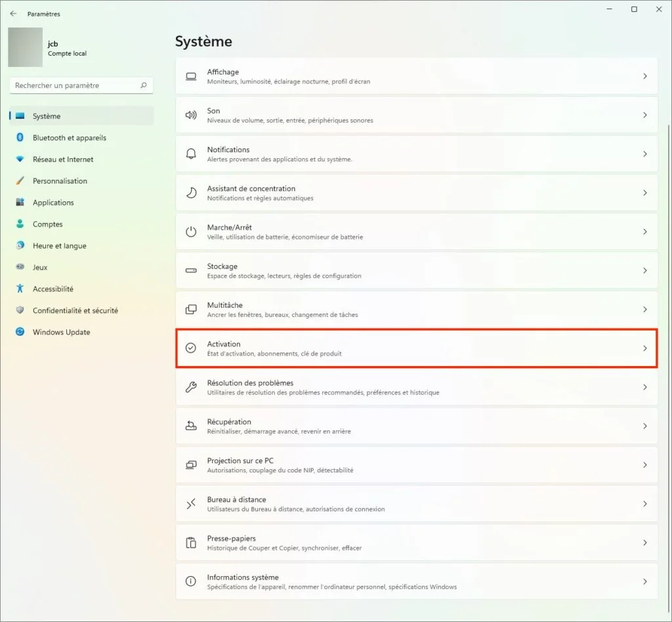Click the Réseau et Internet wifi icon
This screenshot has width=672, height=622.
(20, 159)
